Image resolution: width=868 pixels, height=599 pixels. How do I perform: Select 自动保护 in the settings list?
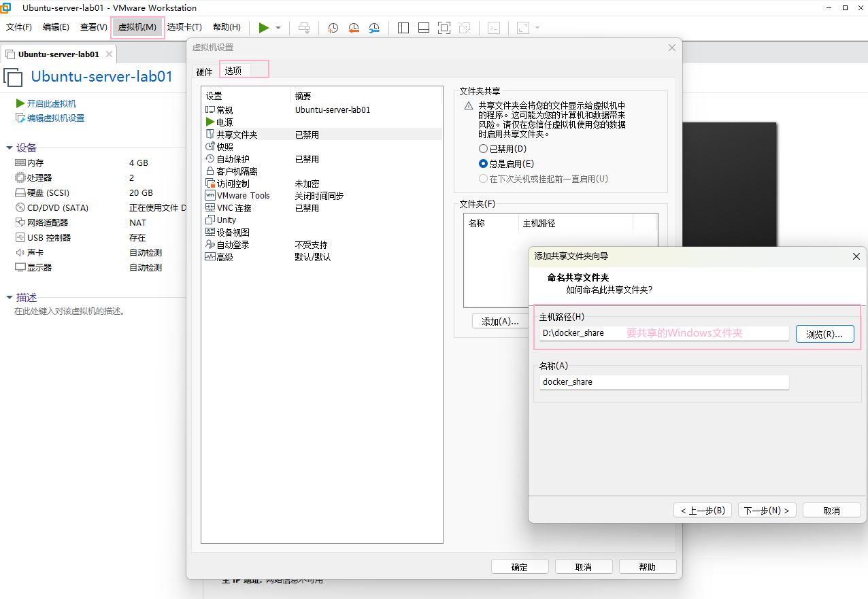322,159
